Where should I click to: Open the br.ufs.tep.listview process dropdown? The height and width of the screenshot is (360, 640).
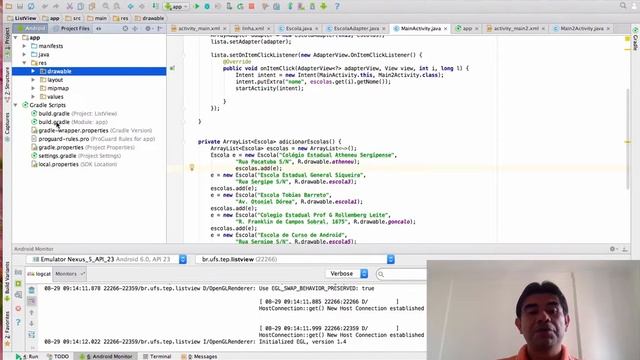pos(391,259)
